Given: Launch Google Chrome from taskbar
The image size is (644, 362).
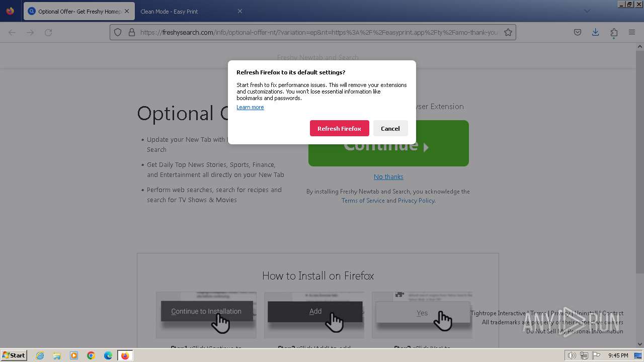Looking at the screenshot, I should click(91, 355).
